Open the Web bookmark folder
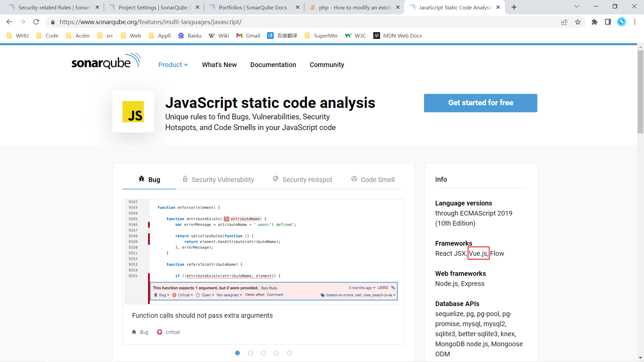 pos(131,36)
